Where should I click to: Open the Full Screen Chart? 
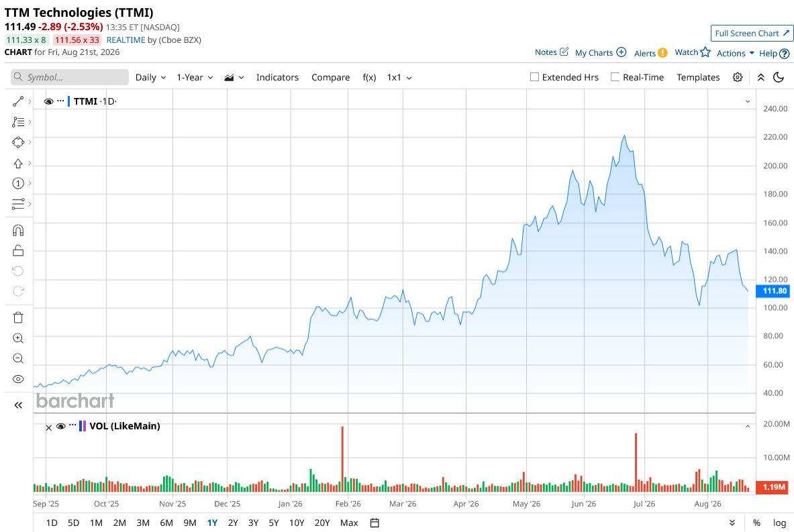pyautogui.click(x=752, y=33)
